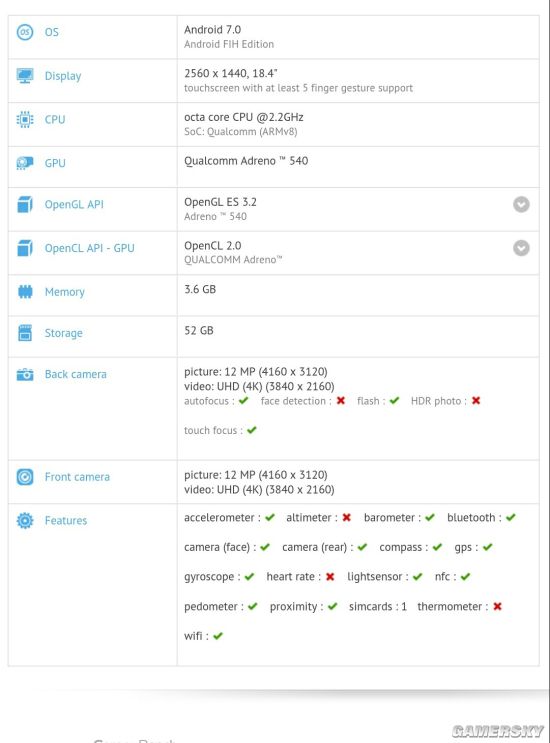Click the Display monitor icon
This screenshot has height=743, width=550.
coord(25,76)
